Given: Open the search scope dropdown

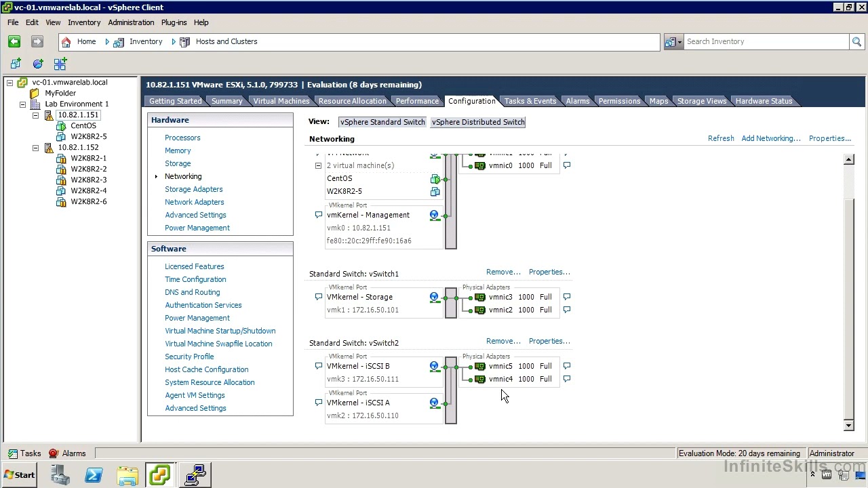Looking at the screenshot, I should 673,42.
